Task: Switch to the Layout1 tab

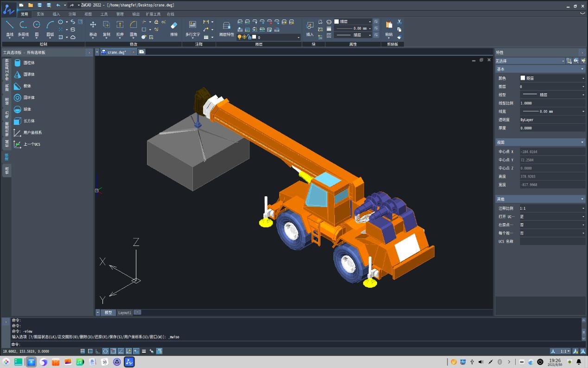Action: point(124,313)
